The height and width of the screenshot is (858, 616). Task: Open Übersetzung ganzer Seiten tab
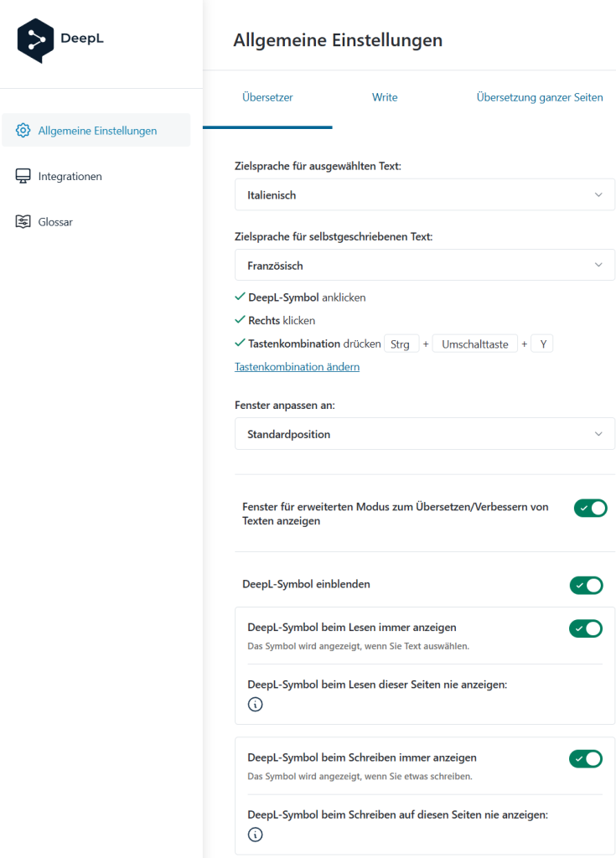coord(540,97)
